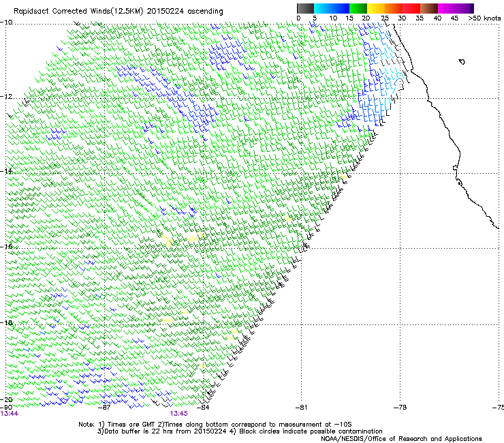Click the gray 0–5 knots color bar segment
The image size is (504, 443).
coord(305,8)
